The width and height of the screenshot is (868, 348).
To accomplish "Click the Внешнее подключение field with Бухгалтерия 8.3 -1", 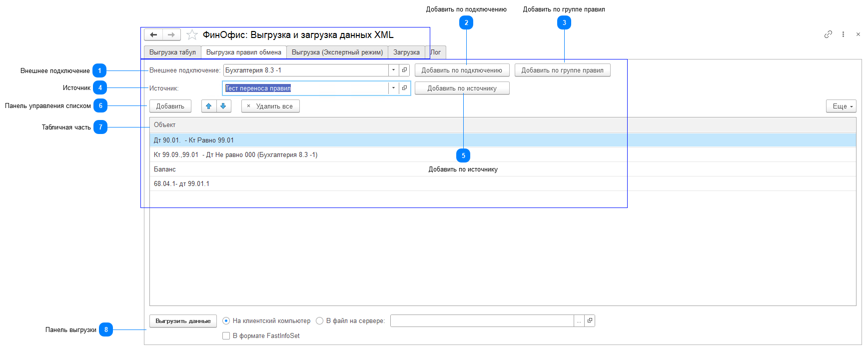I will pos(306,70).
